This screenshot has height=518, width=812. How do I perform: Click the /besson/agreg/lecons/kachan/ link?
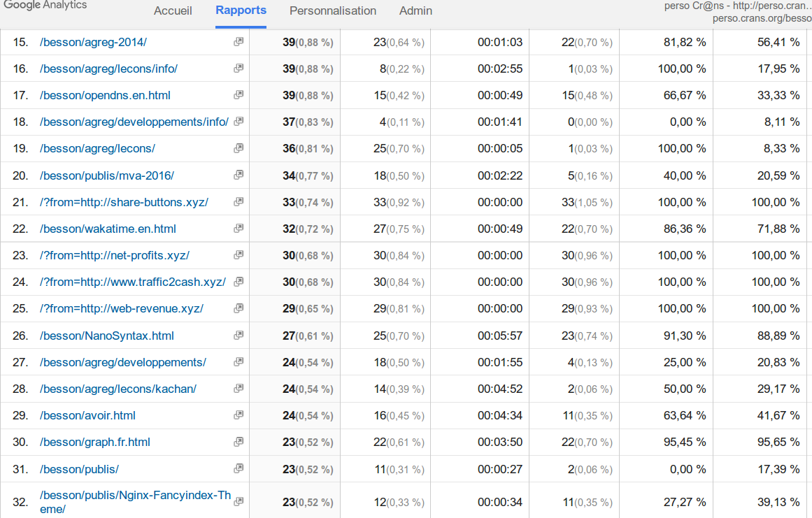[x=118, y=389]
